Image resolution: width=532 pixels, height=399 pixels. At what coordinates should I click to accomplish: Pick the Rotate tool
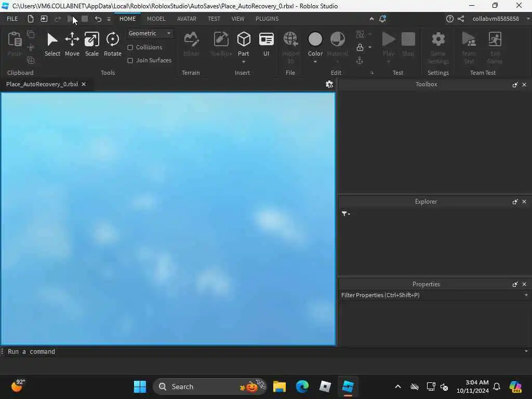click(x=112, y=44)
